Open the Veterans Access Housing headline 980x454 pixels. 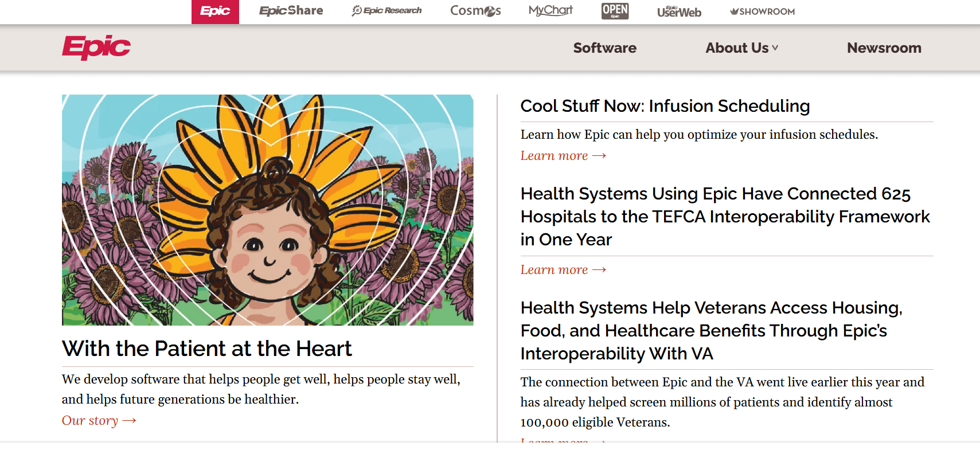pos(711,331)
